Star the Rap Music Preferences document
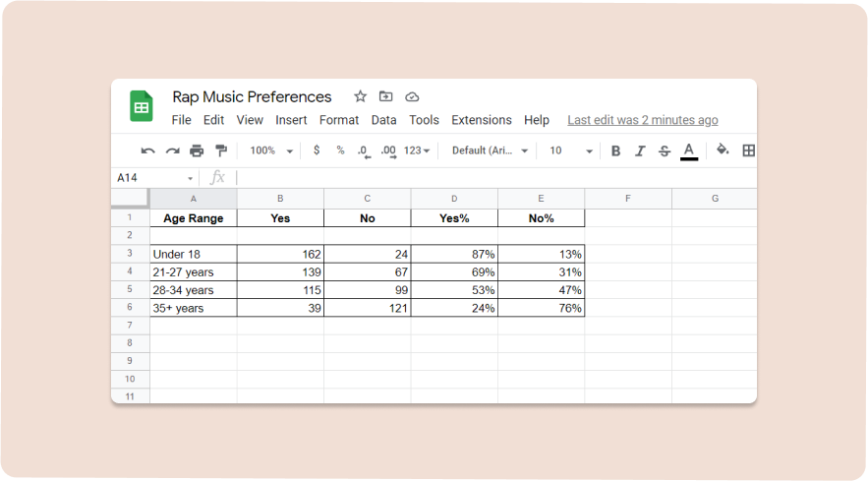The height and width of the screenshot is (481, 868). pyautogui.click(x=361, y=96)
